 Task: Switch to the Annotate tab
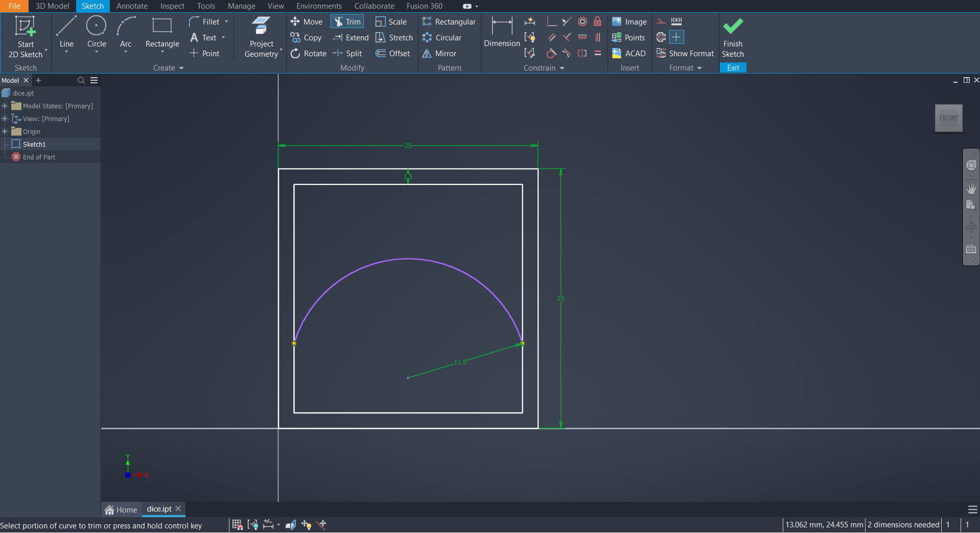click(x=132, y=6)
